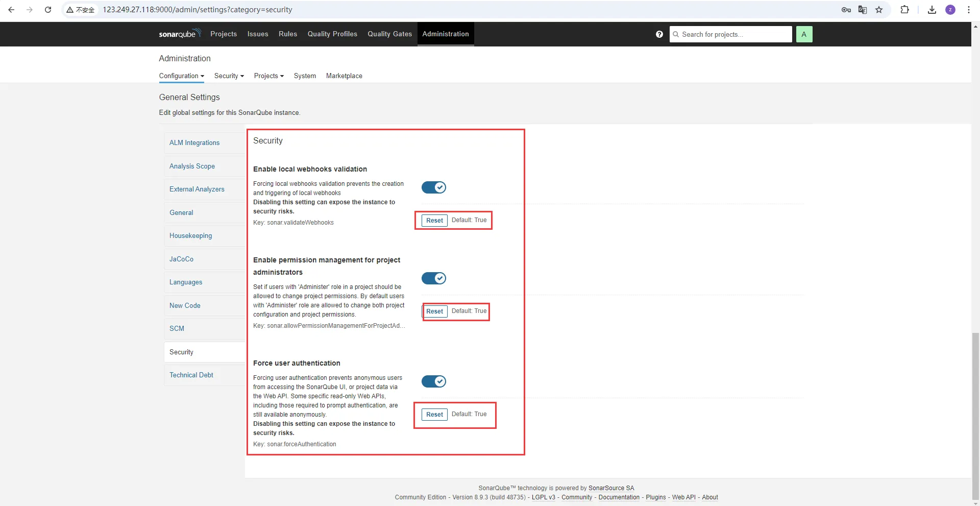Screen dimensions: 980x506
Task: Open the Community footer link
Action: 577,497
